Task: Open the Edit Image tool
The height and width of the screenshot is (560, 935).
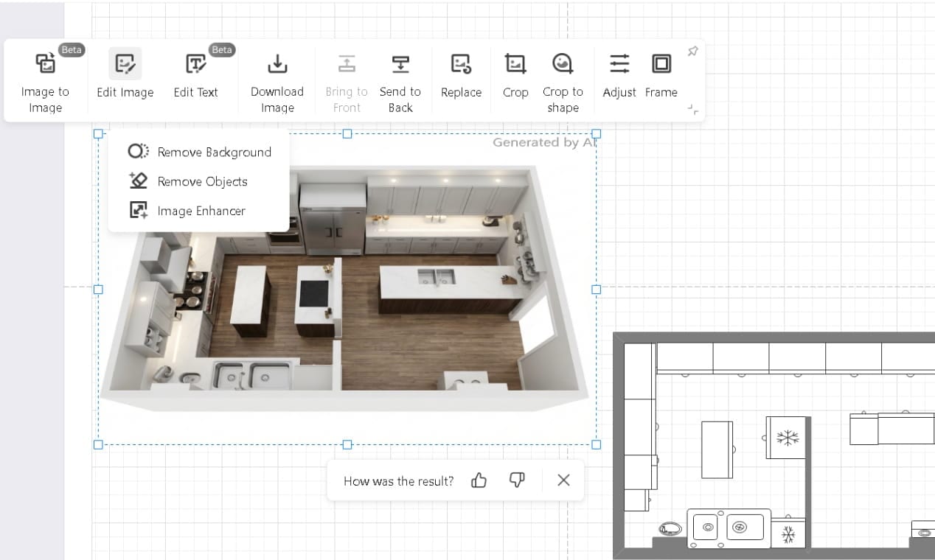Action: click(124, 74)
